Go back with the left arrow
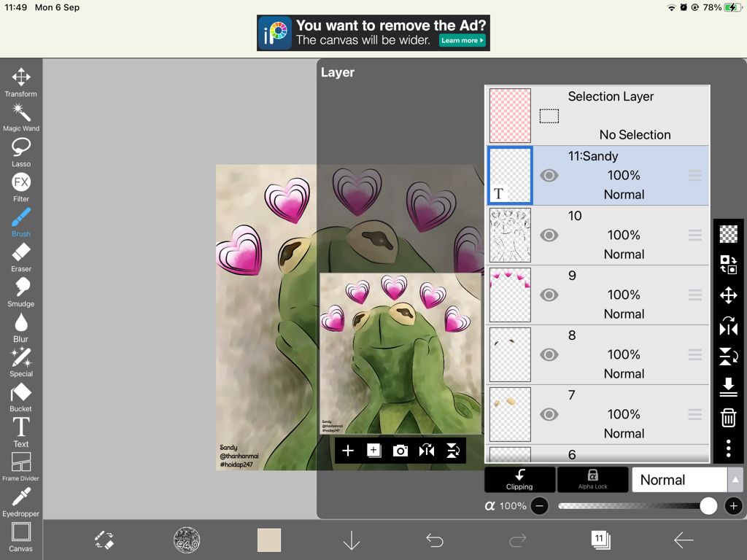 684,540
